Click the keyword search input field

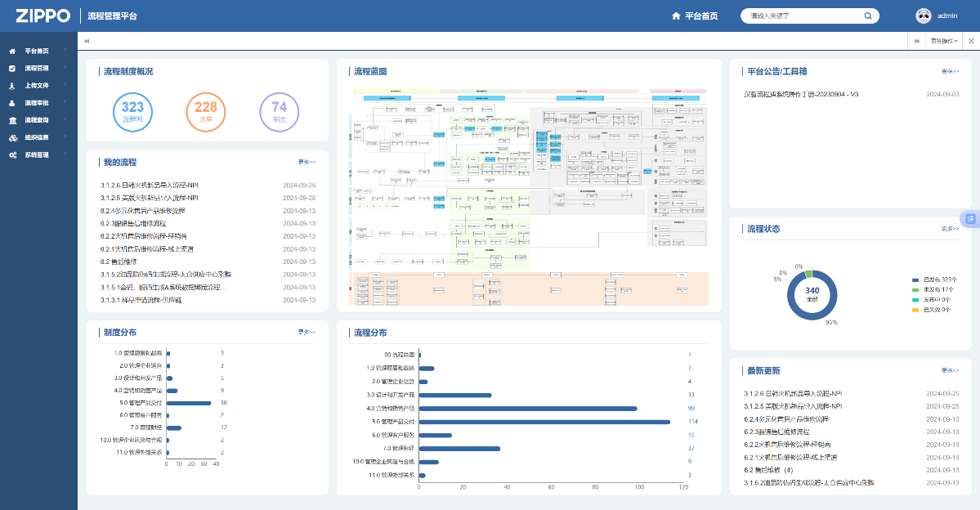[x=801, y=16]
